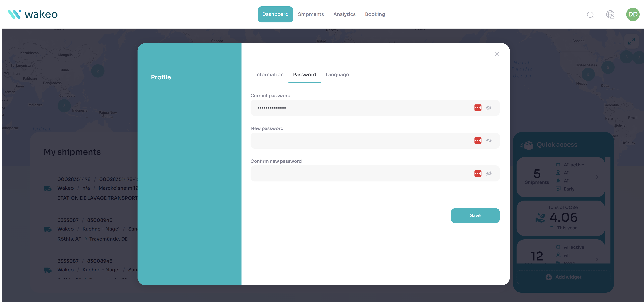Go to the Shipments menu
The image size is (644, 302).
point(311,14)
